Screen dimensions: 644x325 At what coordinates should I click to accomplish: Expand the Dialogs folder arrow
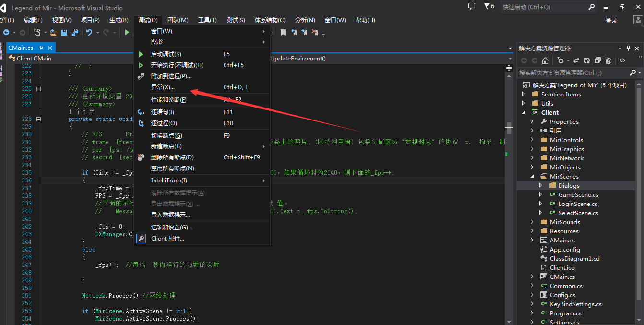(x=541, y=186)
